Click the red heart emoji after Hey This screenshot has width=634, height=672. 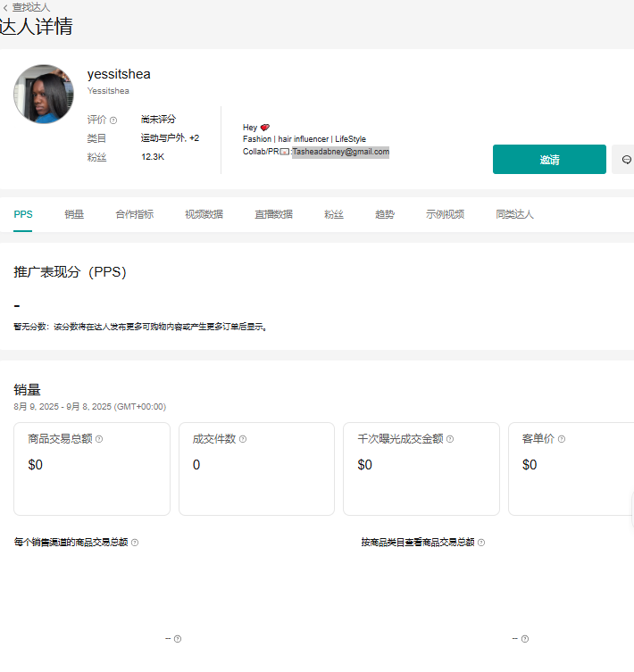tap(265, 128)
